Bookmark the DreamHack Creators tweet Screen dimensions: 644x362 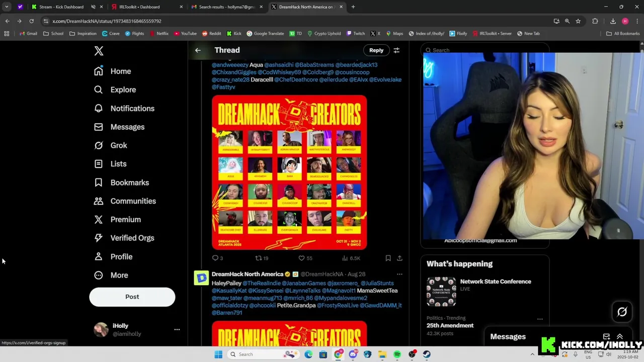[388, 258]
